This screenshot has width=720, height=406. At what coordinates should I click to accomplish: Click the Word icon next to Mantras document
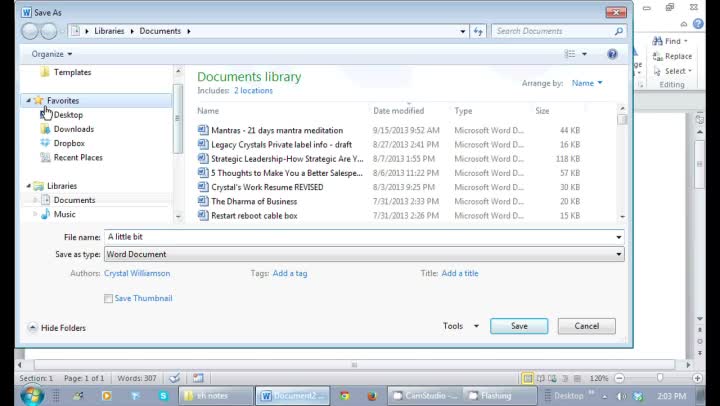pos(203,130)
